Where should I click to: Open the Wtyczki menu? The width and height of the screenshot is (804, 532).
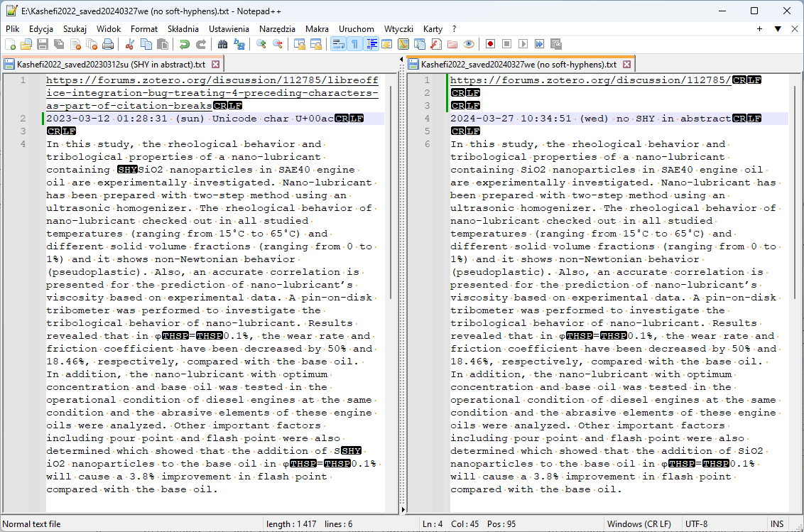click(398, 29)
